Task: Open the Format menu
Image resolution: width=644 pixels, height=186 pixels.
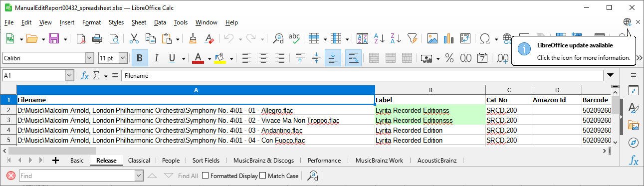Action: [92, 22]
